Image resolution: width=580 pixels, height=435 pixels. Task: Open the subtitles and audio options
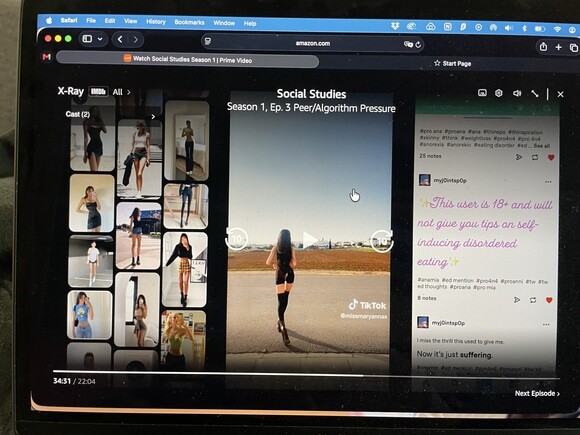pos(482,93)
